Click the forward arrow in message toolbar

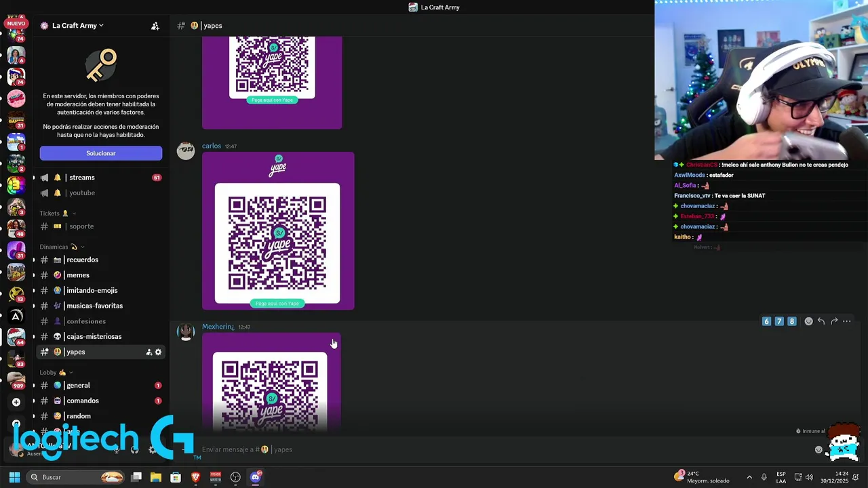pos(834,321)
